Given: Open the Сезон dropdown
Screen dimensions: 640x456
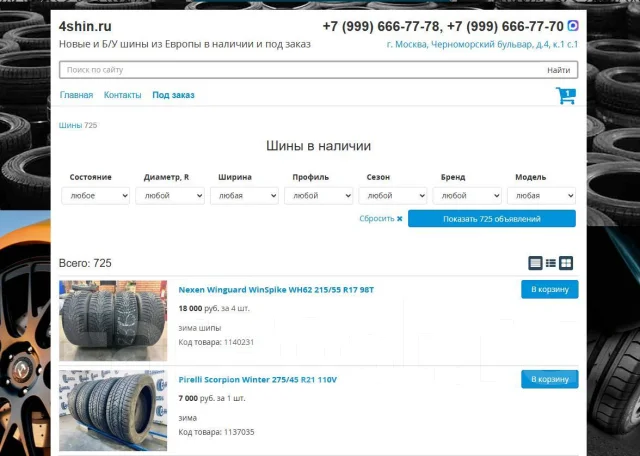Looking at the screenshot, I should [x=393, y=196].
